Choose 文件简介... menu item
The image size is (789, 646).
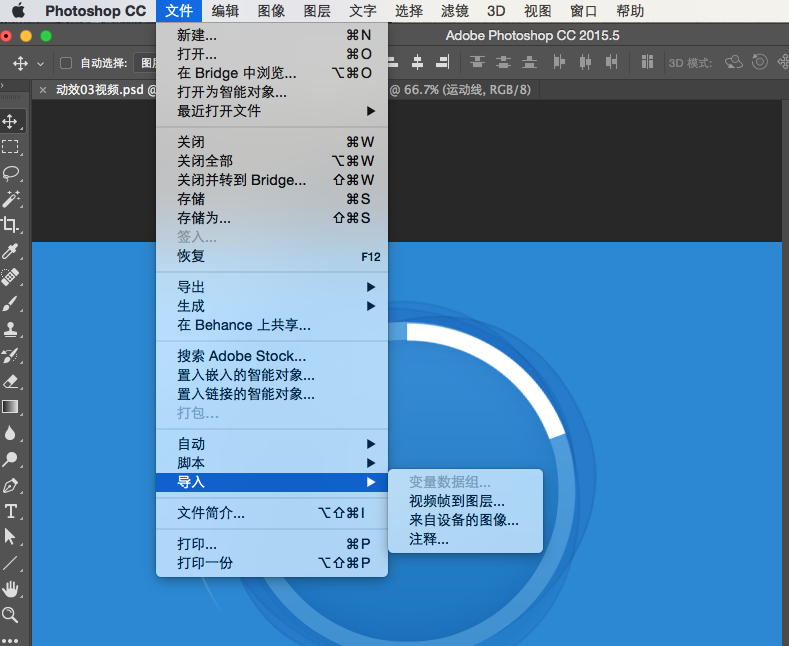(x=272, y=513)
